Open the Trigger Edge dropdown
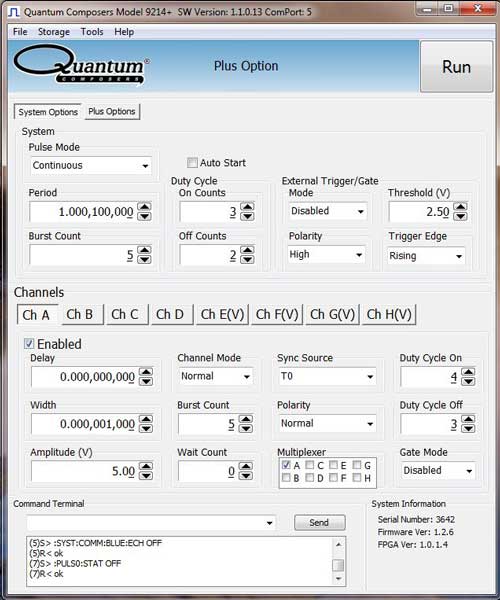Image resolution: width=500 pixels, height=600 pixels. [426, 256]
